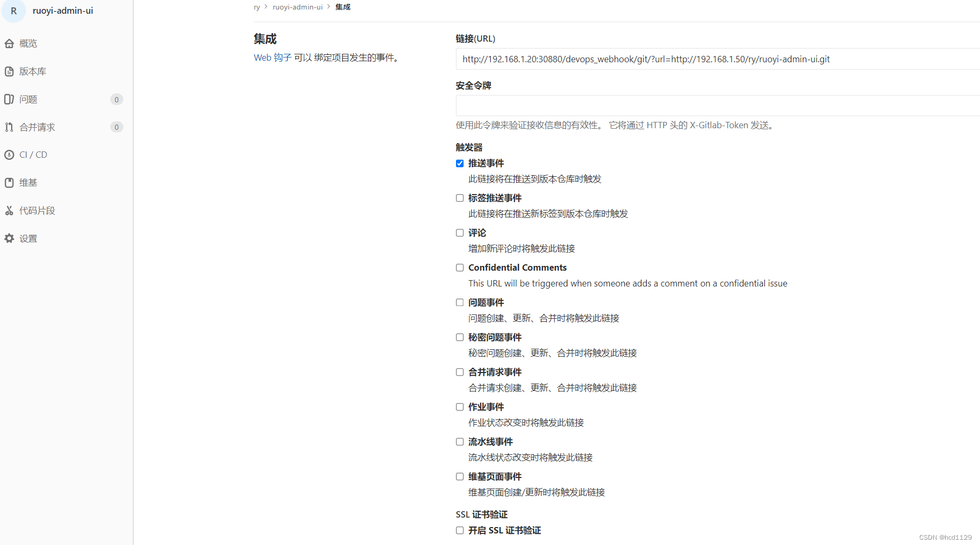
Task: Click the ruoyi-admin-ui project name in sidebar
Action: tap(63, 11)
